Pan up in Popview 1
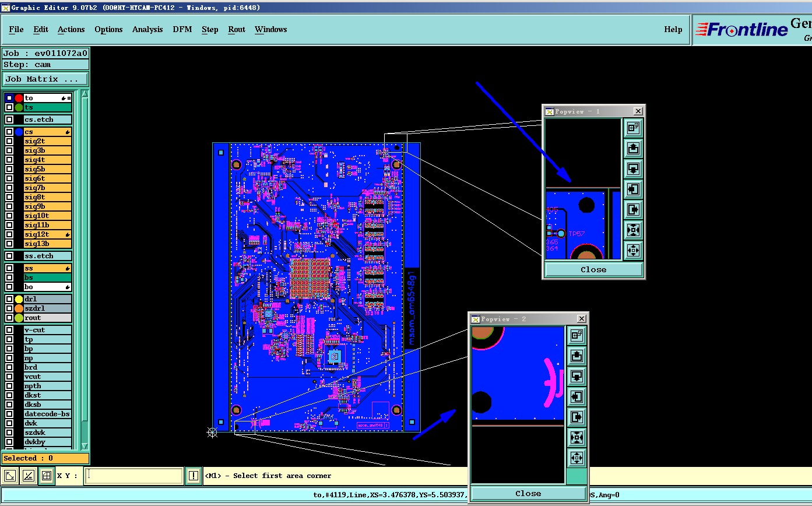The height and width of the screenshot is (506, 812). (x=634, y=149)
